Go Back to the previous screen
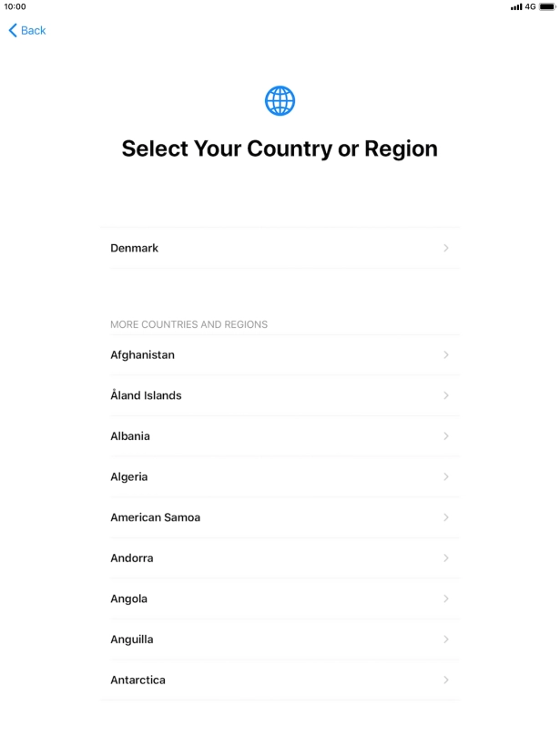The image size is (560, 747). click(26, 30)
